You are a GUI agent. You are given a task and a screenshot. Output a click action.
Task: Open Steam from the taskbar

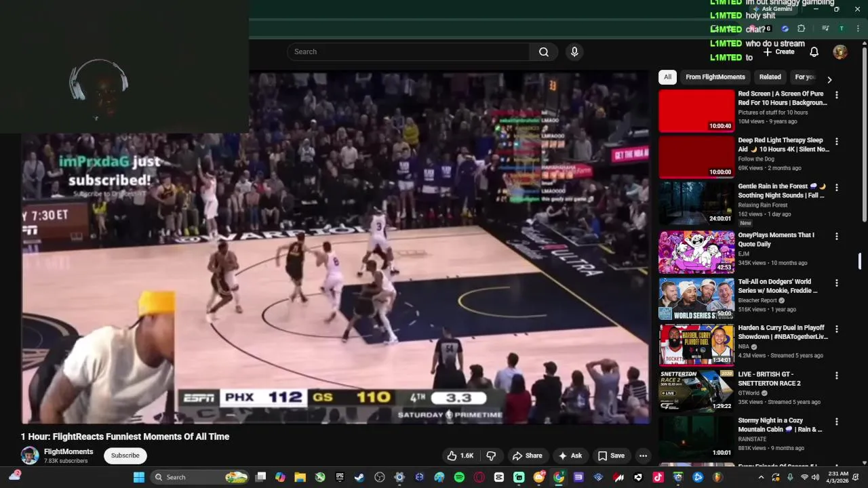pos(359,477)
